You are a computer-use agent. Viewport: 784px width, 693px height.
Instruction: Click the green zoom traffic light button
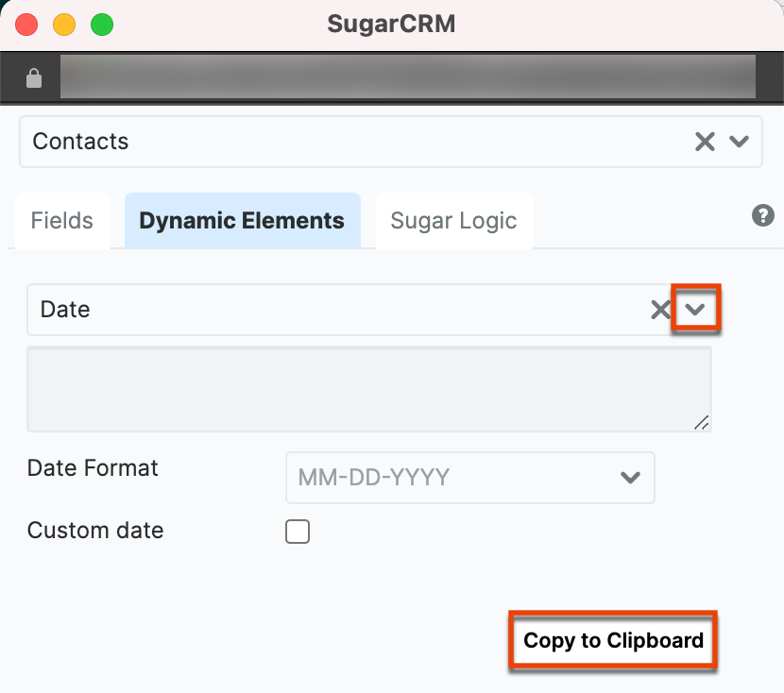pyautogui.click(x=102, y=25)
